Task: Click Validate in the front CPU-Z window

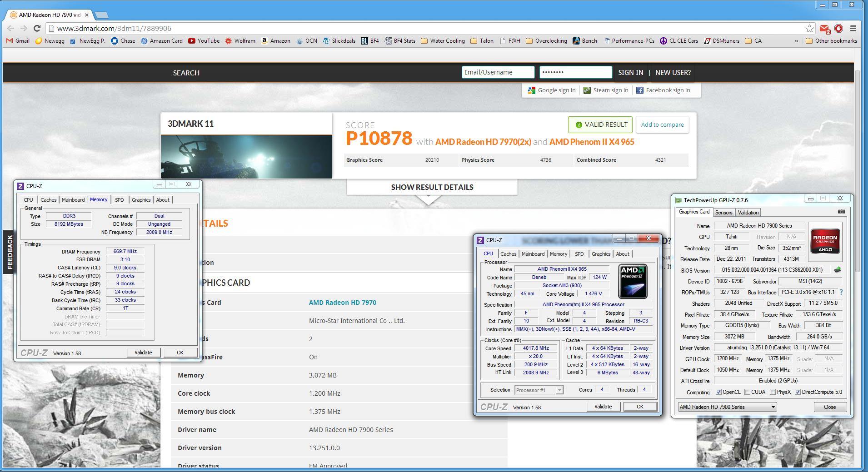Action: tap(603, 407)
